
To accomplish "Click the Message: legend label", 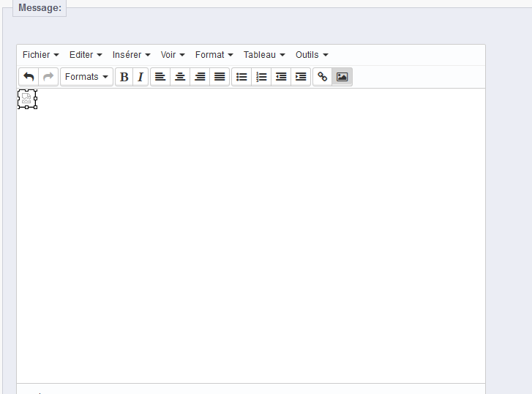I will 40,7.
